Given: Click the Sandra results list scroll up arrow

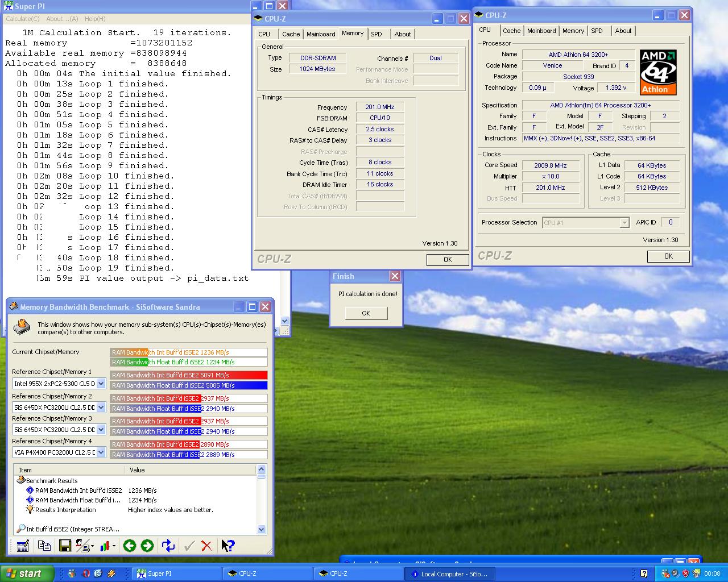Looking at the screenshot, I should click(x=262, y=469).
